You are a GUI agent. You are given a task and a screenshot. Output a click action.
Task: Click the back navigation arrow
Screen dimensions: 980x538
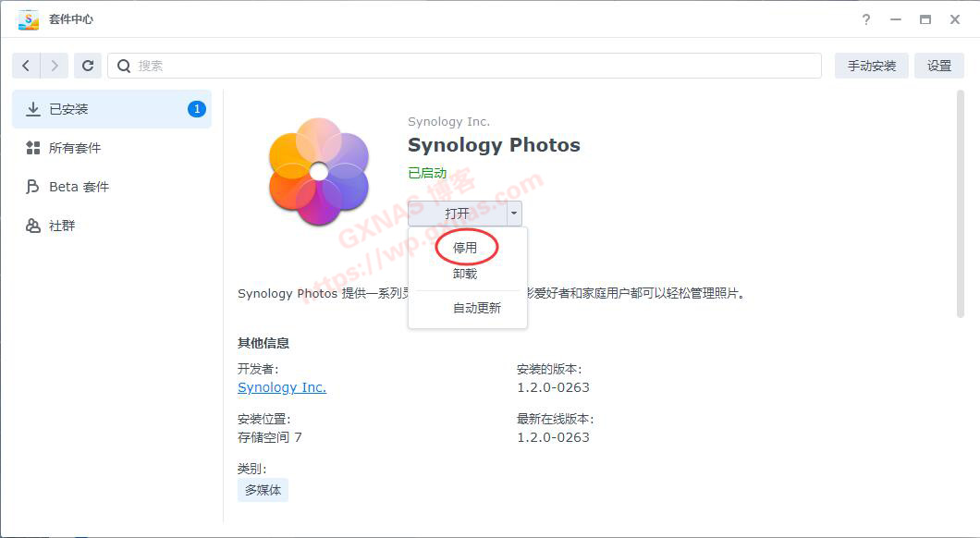coord(26,66)
